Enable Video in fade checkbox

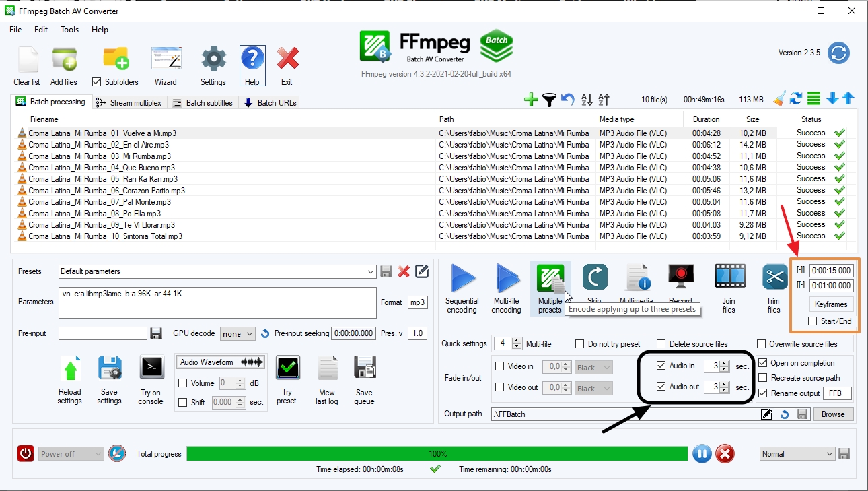(500, 366)
